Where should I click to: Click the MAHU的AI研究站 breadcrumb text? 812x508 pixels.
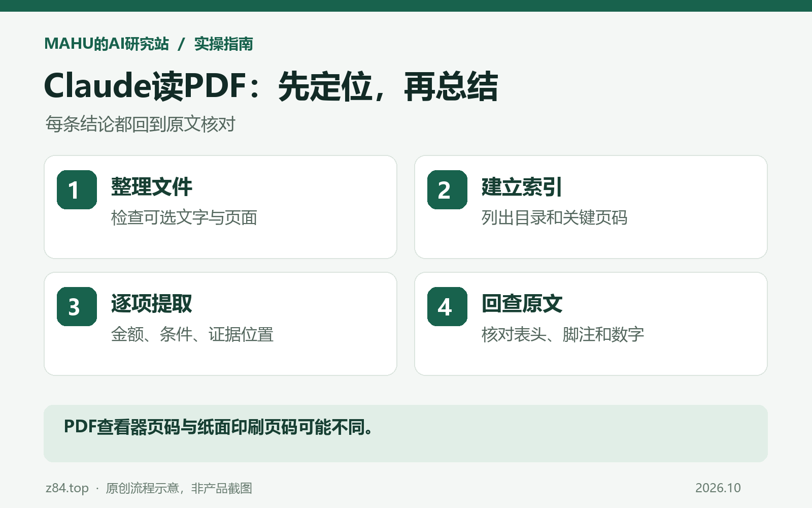(x=107, y=44)
